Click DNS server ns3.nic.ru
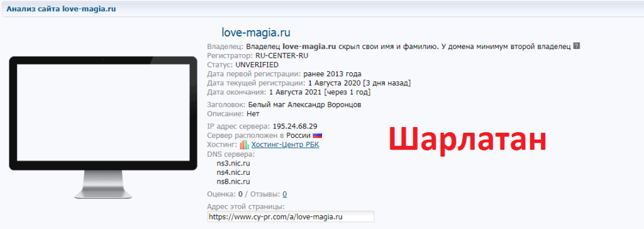644x229 pixels. coord(233,163)
